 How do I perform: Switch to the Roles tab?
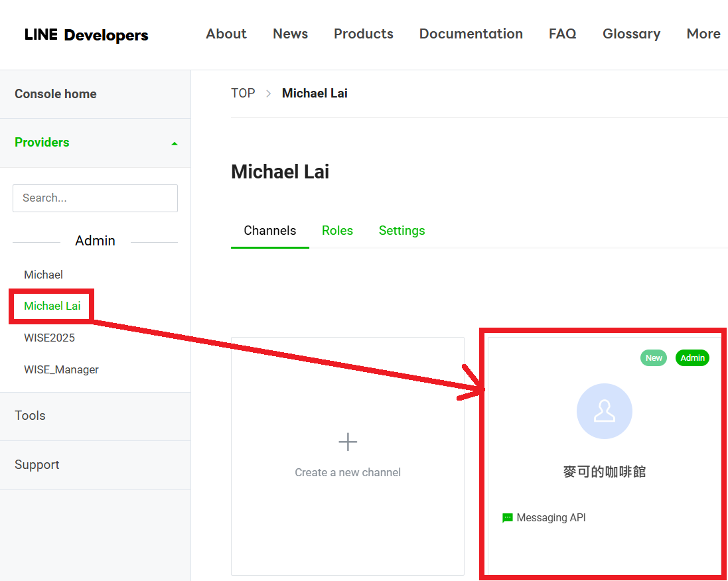coord(337,231)
